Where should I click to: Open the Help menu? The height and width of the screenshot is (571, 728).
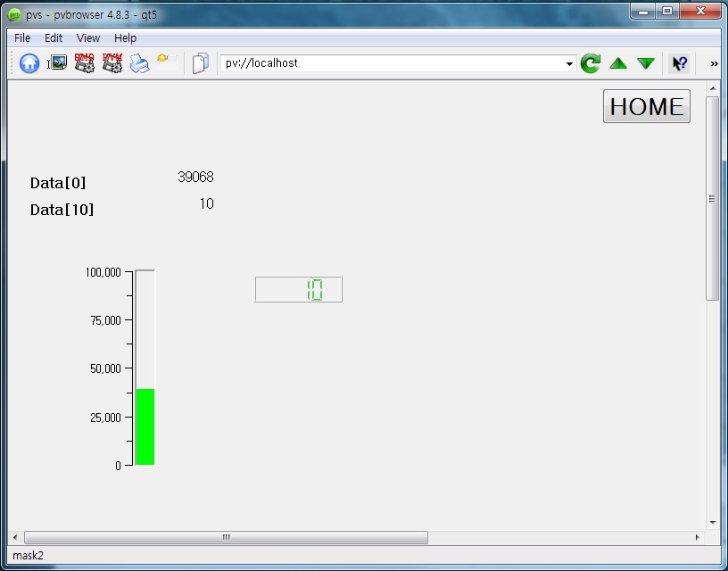(x=125, y=37)
